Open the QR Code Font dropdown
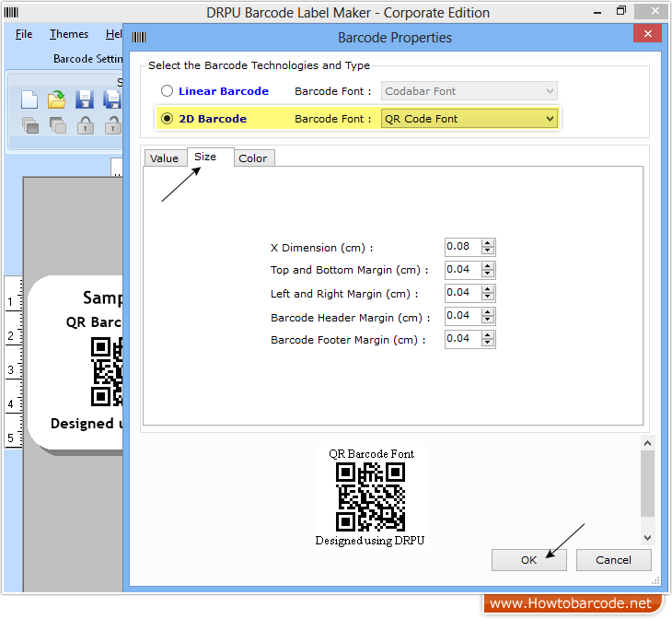Viewport: 672px width, 619px height. point(469,119)
